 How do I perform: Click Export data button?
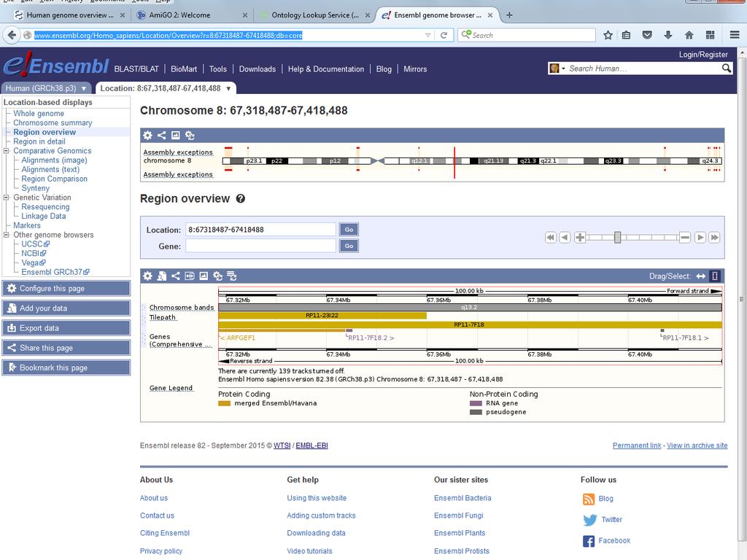[x=66, y=328]
